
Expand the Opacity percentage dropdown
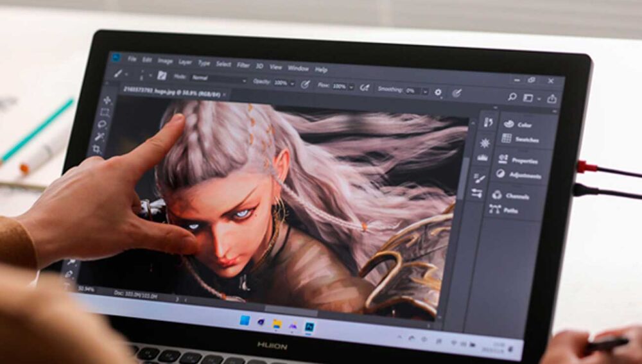[292, 83]
